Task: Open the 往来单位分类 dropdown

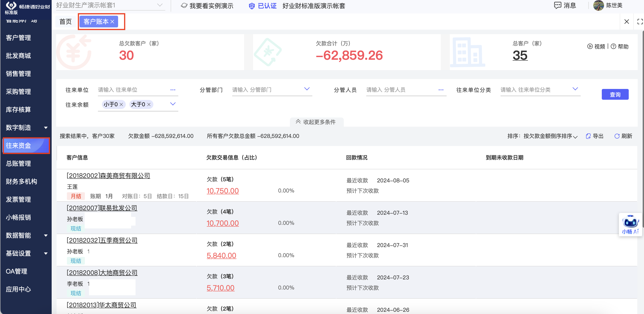Action: tap(575, 89)
